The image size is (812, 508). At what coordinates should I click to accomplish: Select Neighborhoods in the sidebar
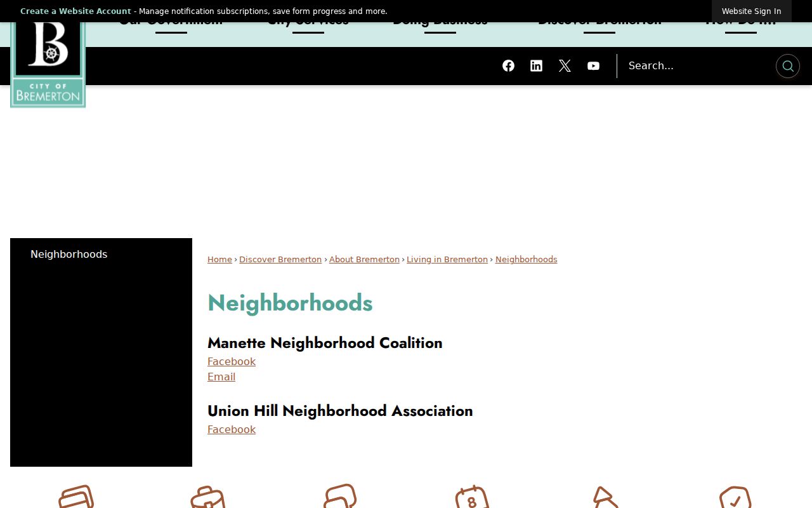coord(69,255)
